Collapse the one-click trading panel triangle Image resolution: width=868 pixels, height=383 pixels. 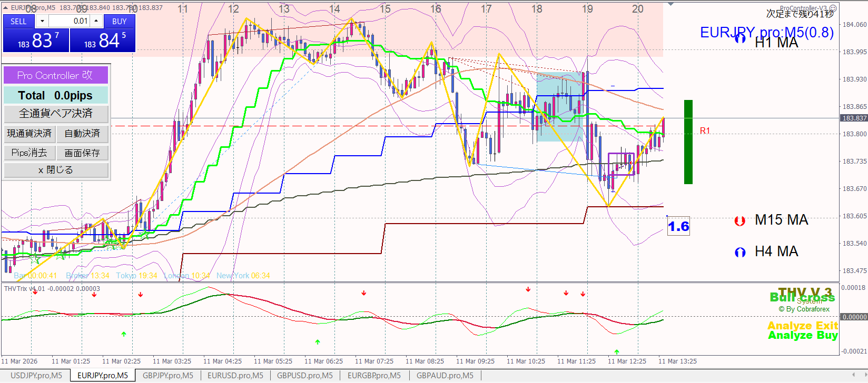point(5,8)
